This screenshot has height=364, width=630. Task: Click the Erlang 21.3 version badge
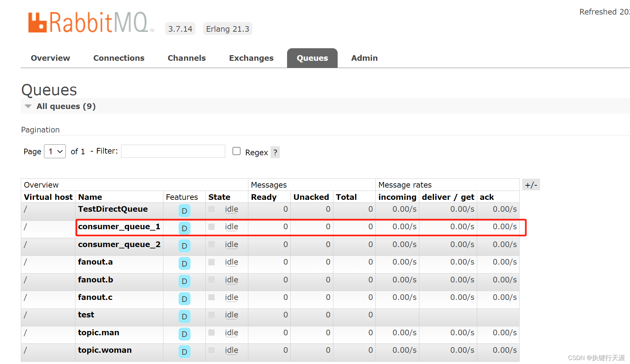pyautogui.click(x=228, y=29)
